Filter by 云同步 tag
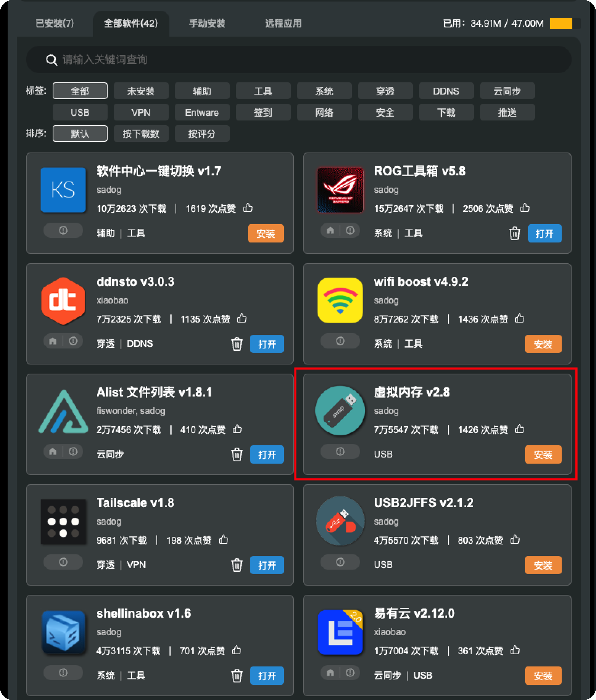The width and height of the screenshot is (596, 700). [507, 91]
